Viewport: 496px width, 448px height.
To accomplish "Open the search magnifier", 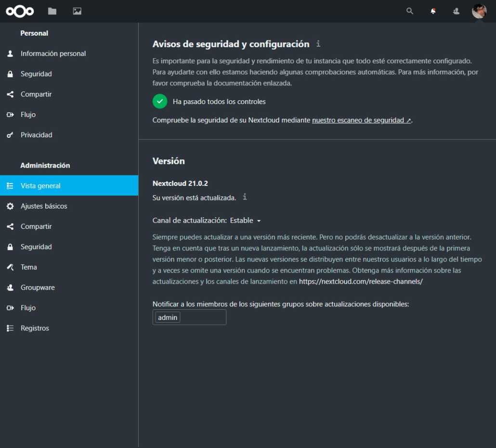I will click(x=410, y=11).
